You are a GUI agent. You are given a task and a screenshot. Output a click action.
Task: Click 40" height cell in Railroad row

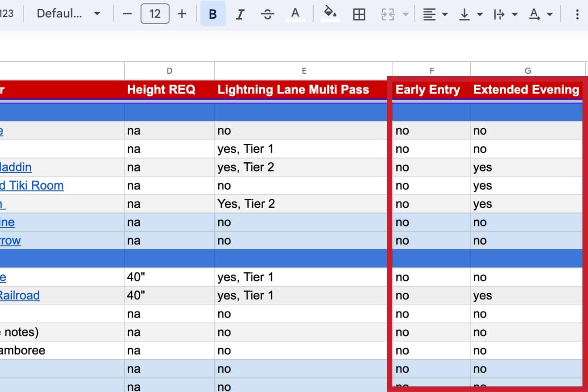point(170,295)
